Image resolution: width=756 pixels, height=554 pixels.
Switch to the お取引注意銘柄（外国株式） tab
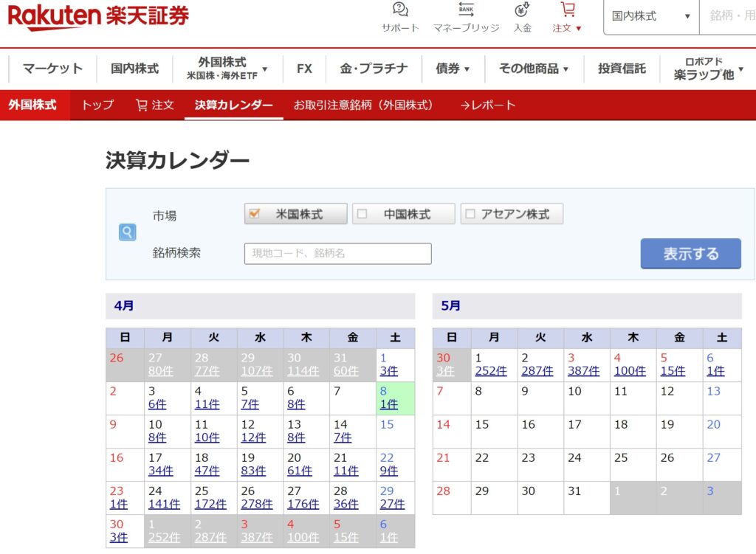(363, 105)
